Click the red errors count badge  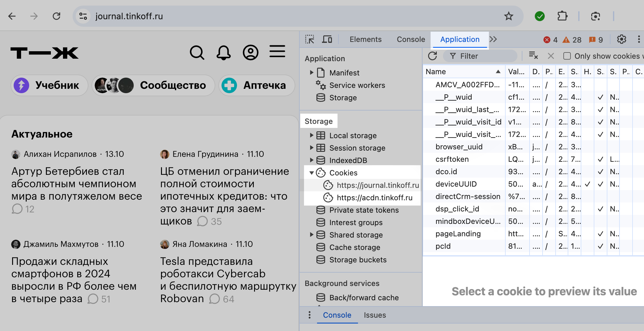point(551,40)
